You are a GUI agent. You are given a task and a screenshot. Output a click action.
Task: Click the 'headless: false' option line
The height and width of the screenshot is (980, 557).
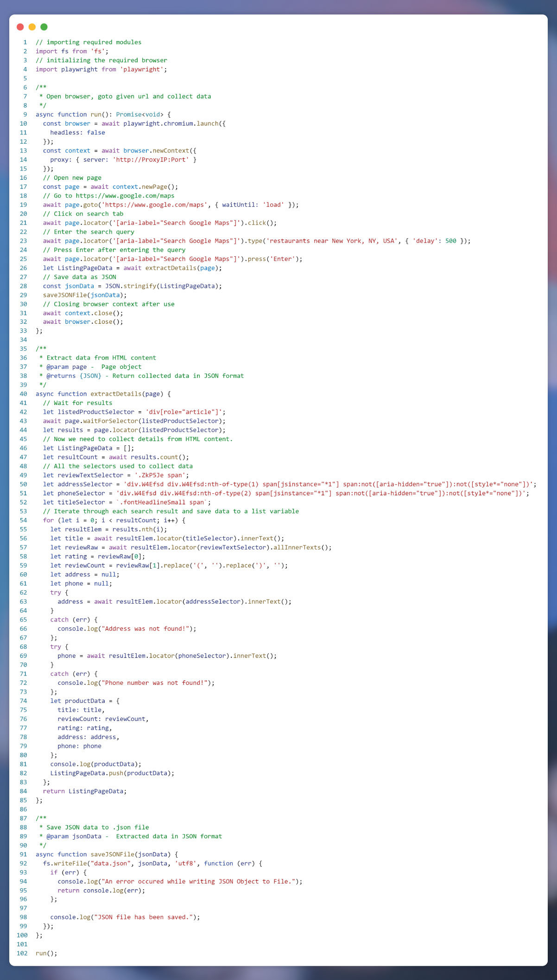77,133
